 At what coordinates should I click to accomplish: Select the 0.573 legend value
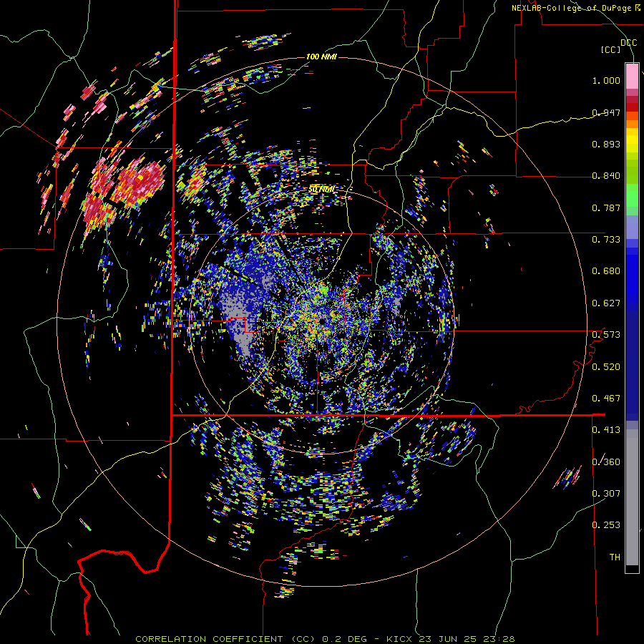(606, 335)
